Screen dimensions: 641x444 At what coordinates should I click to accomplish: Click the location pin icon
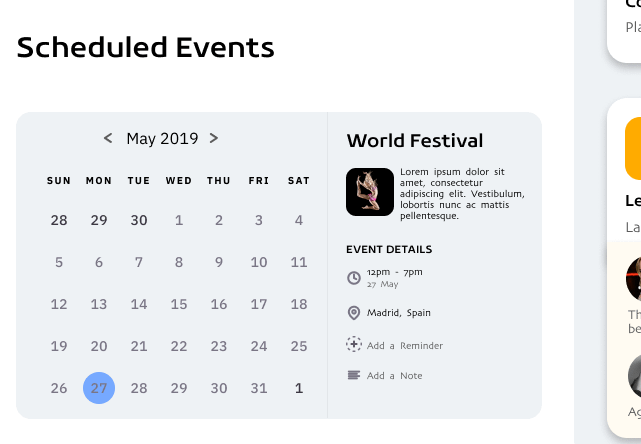pos(353,313)
